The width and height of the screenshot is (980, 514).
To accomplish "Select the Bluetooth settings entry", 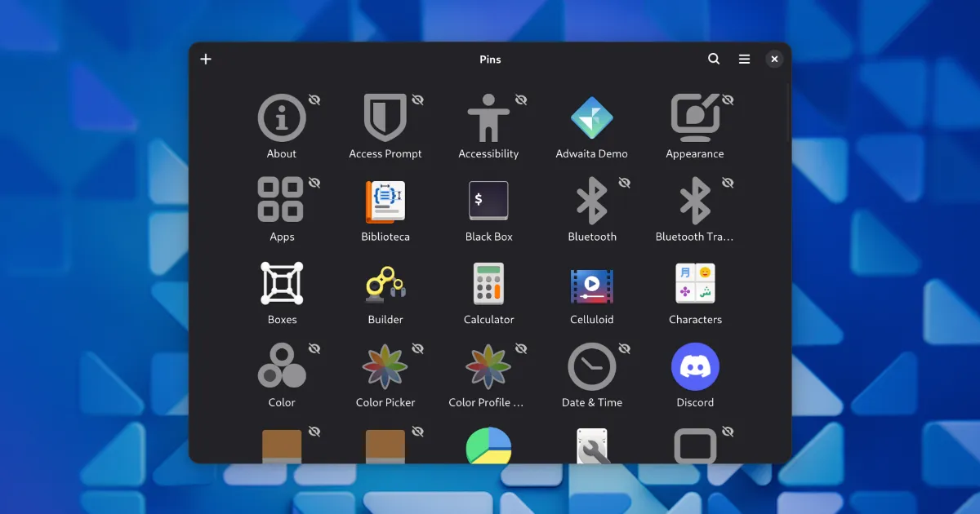I will (591, 202).
